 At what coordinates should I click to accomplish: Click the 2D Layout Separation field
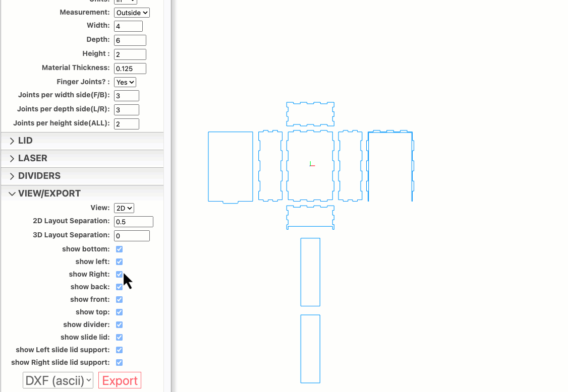(x=134, y=222)
